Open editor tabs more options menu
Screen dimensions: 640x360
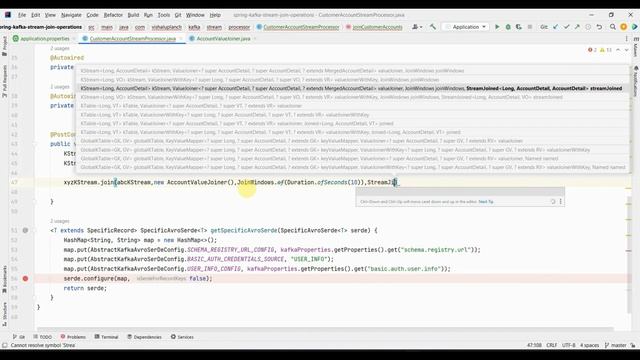tap(627, 39)
